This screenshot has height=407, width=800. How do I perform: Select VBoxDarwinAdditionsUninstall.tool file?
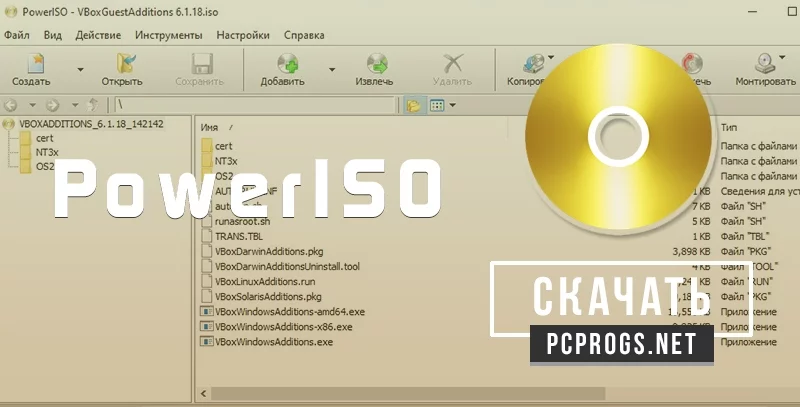(287, 266)
